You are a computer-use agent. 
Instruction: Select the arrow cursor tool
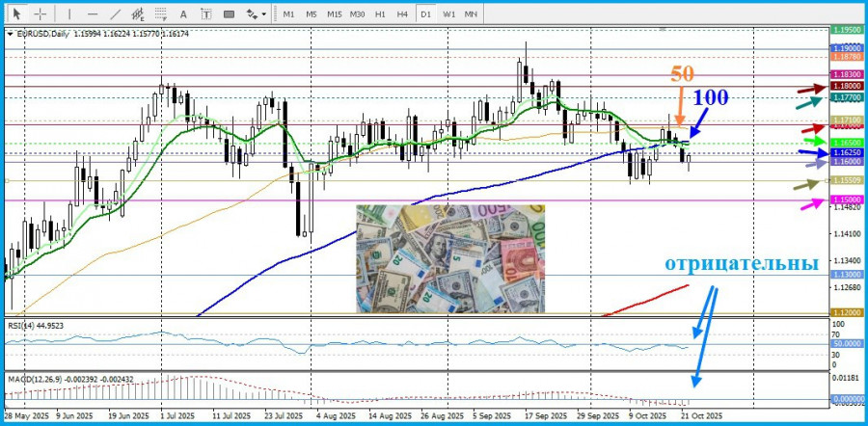[17, 14]
